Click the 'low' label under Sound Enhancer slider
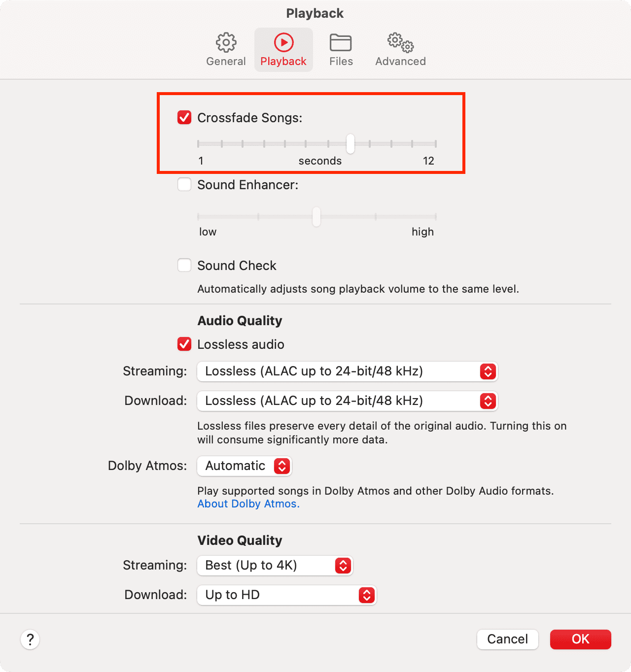This screenshot has width=631, height=672. click(x=208, y=232)
